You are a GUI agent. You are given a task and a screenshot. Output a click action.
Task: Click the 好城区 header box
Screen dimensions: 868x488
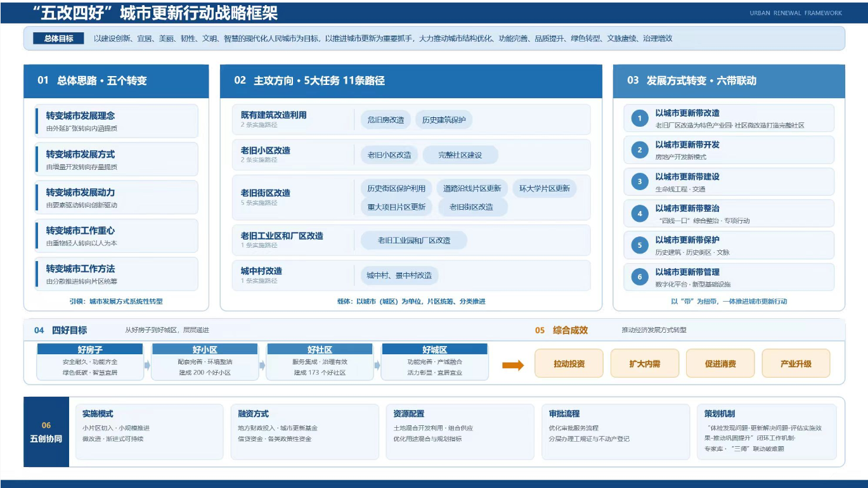[435, 349]
